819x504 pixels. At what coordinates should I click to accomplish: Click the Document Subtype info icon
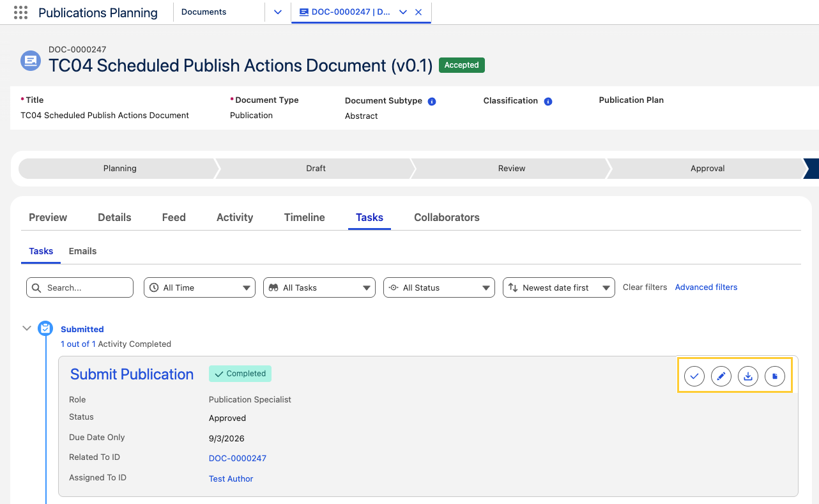coord(432,101)
